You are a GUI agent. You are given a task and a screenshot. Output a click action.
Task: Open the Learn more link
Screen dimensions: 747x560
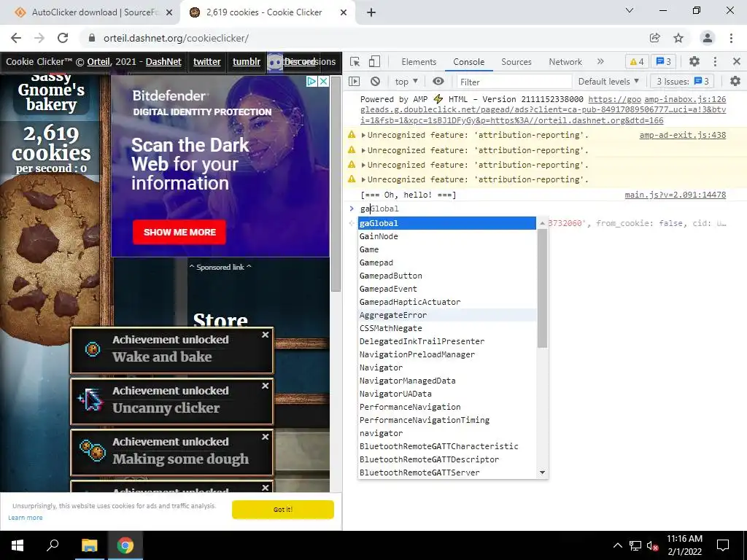[x=26, y=518]
